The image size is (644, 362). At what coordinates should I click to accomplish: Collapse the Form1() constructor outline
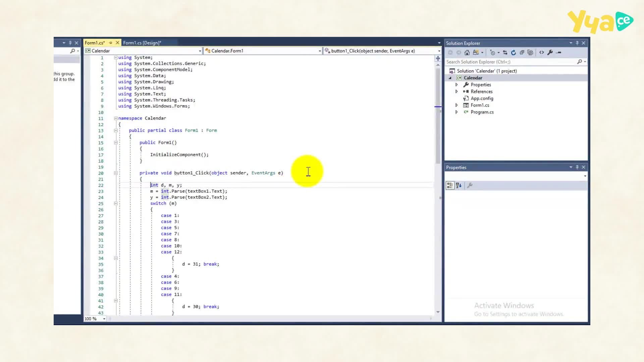coord(116,142)
